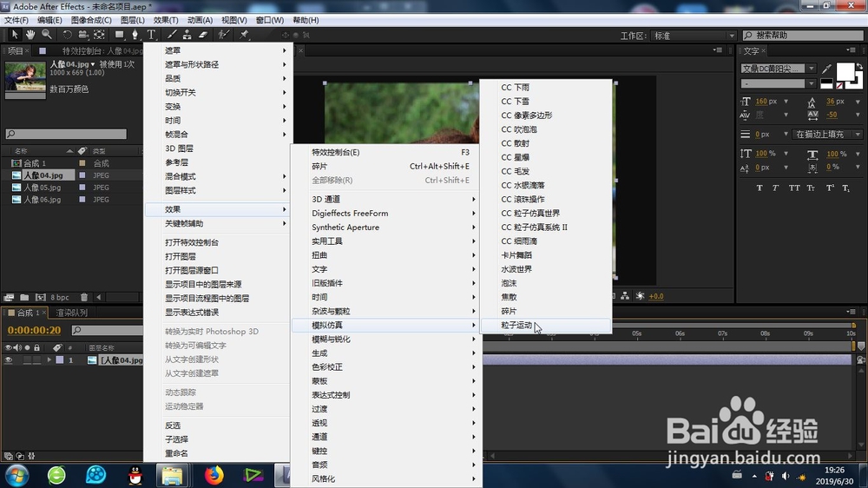Click the trash delete icon in project panel
Viewport: 868px width, 488px height.
click(x=84, y=298)
